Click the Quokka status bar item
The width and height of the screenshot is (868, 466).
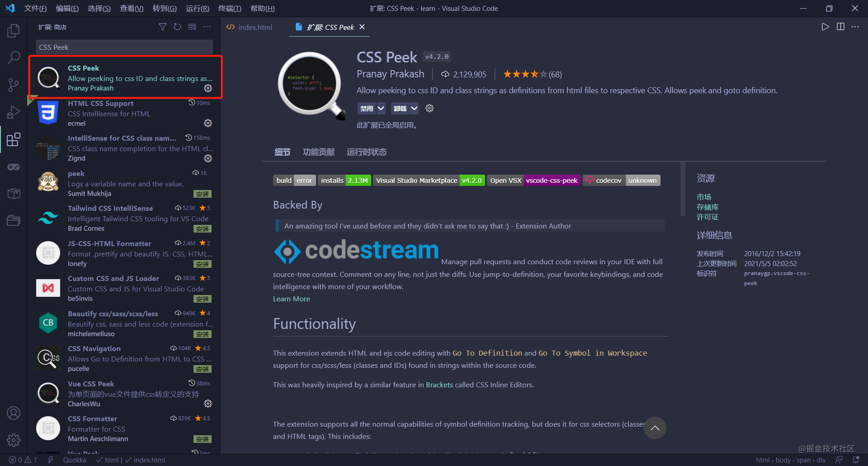75,460
